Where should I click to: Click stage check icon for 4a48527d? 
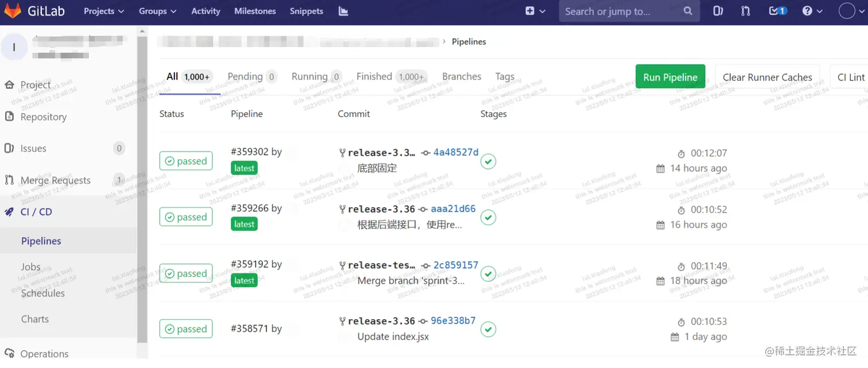click(x=488, y=161)
